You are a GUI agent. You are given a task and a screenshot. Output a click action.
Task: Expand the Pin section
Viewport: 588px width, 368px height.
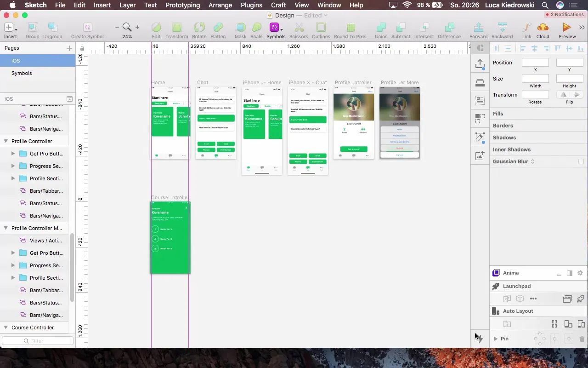[496, 339]
